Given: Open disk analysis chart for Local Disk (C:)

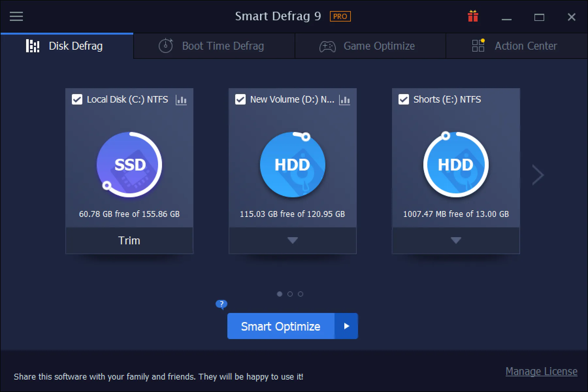Looking at the screenshot, I should click(x=181, y=100).
